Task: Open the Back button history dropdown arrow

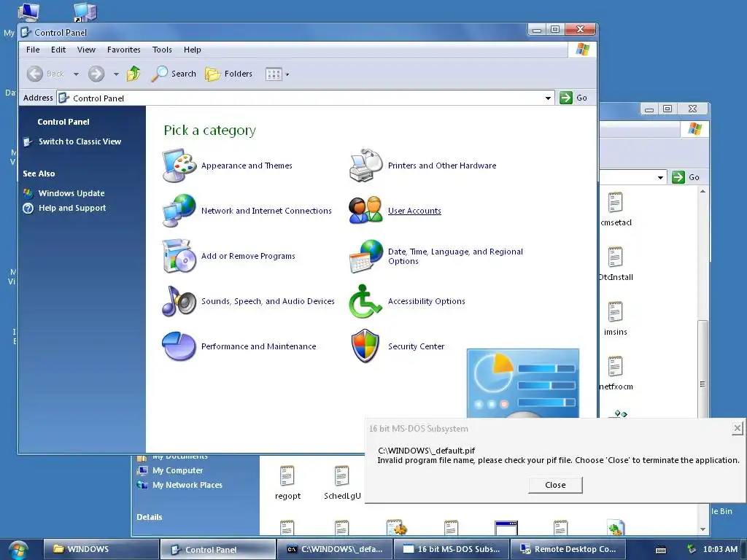Action: tap(76, 74)
